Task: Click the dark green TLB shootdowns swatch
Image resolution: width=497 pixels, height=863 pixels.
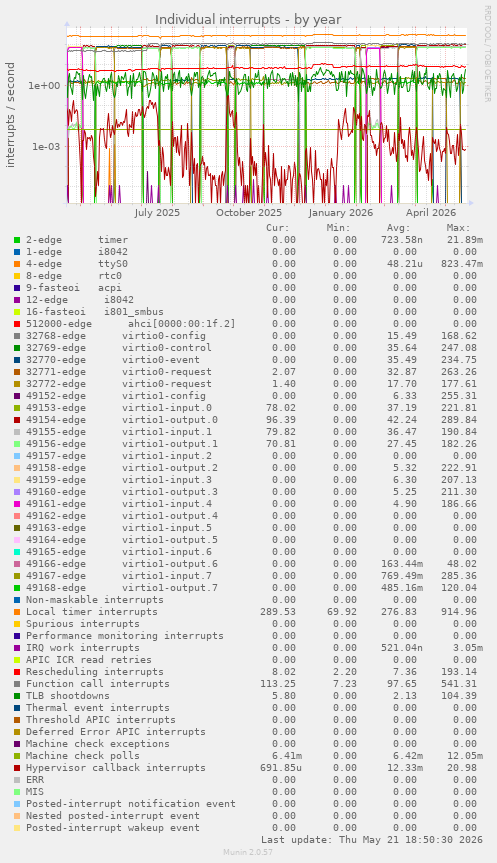Action: (x=17, y=696)
